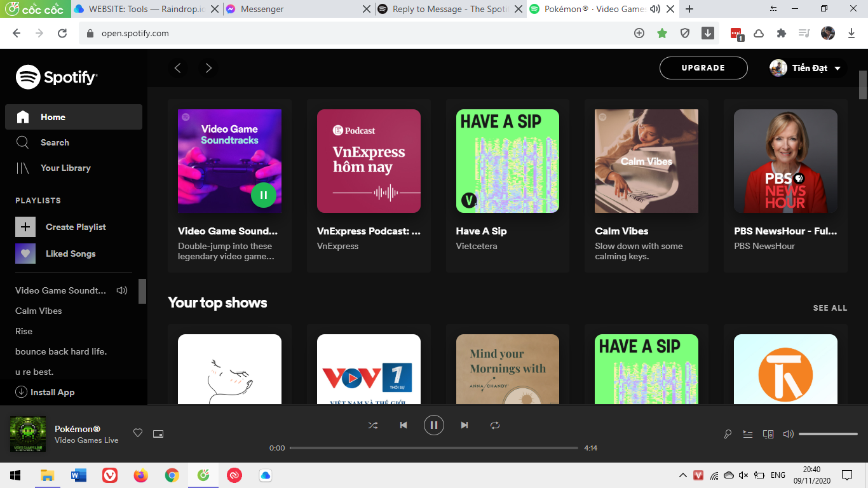Click SEE ALL for Your top shows
This screenshot has width=868, height=488.
830,308
